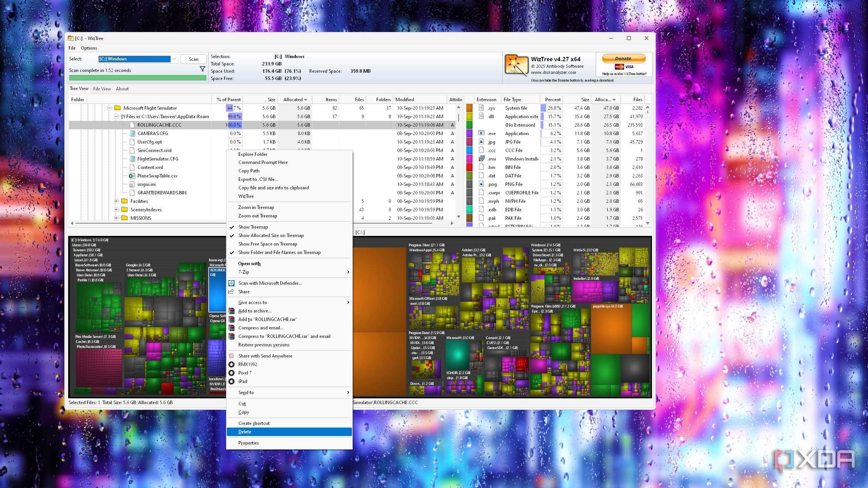Screen dimensions: 868x488
Task: Click the file type list scroll down arrow
Action: pyautogui.click(x=648, y=223)
